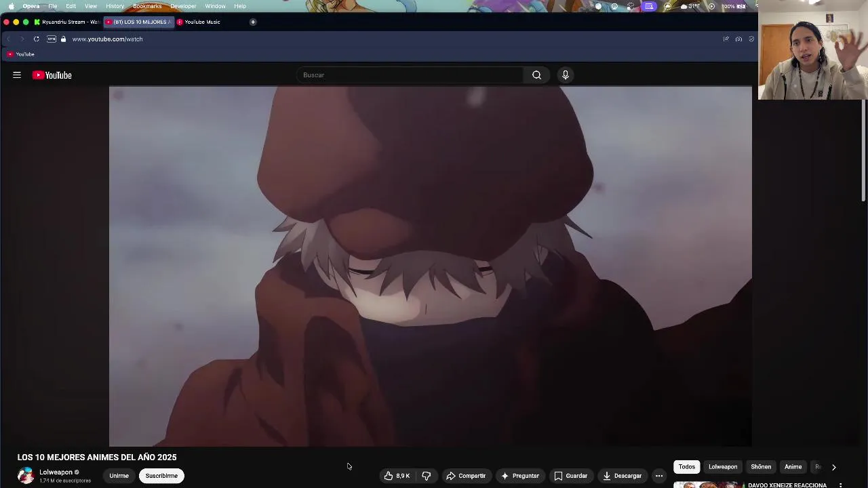Open the History menu
Screen dimensions: 868x488
click(x=115, y=6)
